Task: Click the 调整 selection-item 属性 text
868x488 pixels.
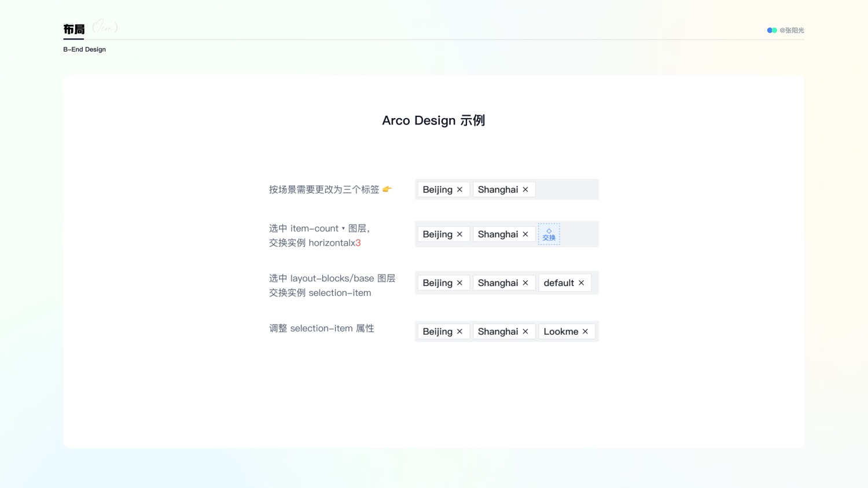Action: [322, 328]
